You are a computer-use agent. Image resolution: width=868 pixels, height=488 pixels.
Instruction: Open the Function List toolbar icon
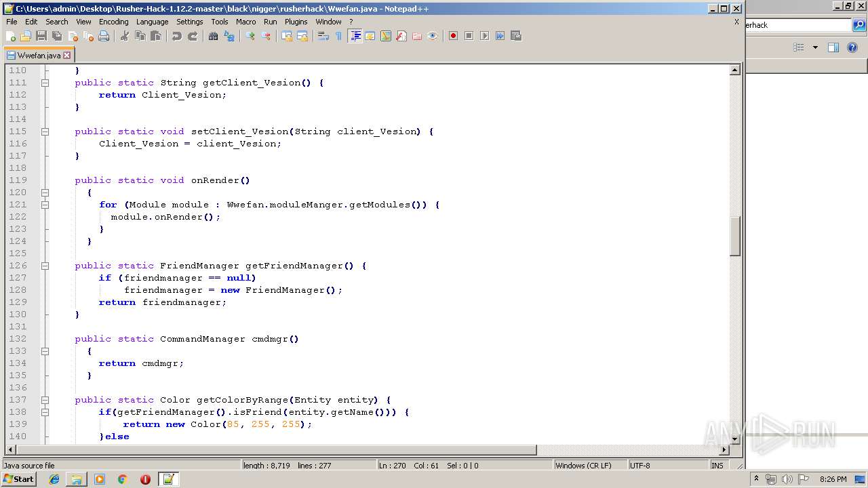[x=401, y=36]
